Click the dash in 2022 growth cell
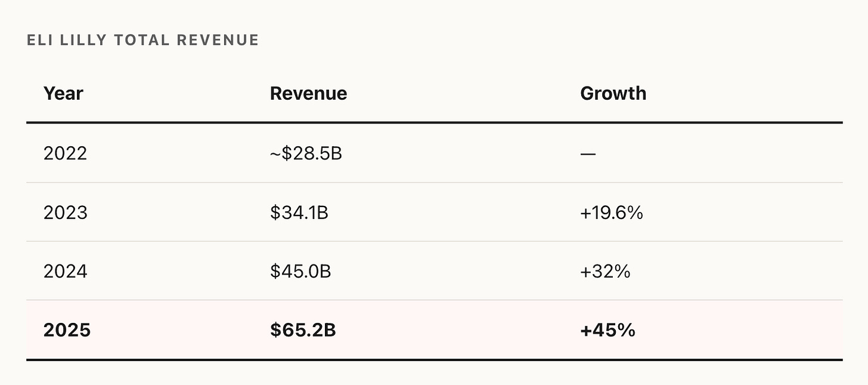 pyautogui.click(x=588, y=154)
